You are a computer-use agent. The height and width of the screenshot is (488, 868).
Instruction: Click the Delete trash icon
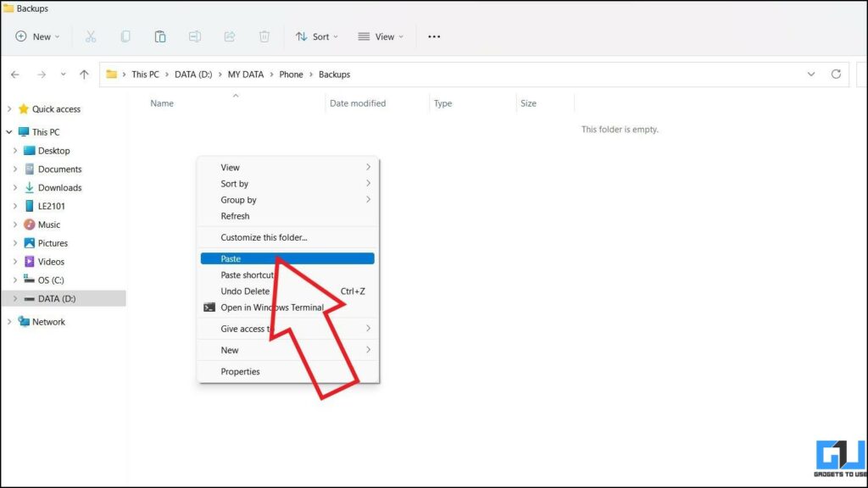(x=264, y=36)
